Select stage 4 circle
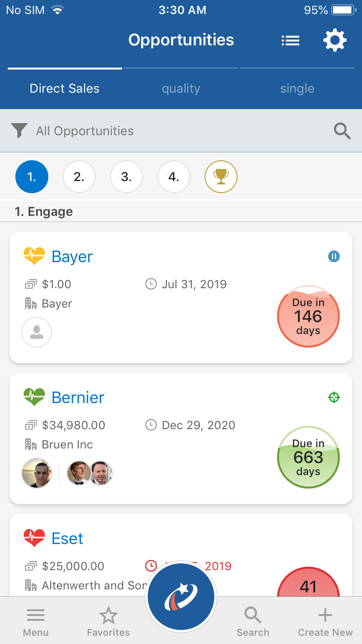Screen dimensions: 362x644 pos(174,177)
